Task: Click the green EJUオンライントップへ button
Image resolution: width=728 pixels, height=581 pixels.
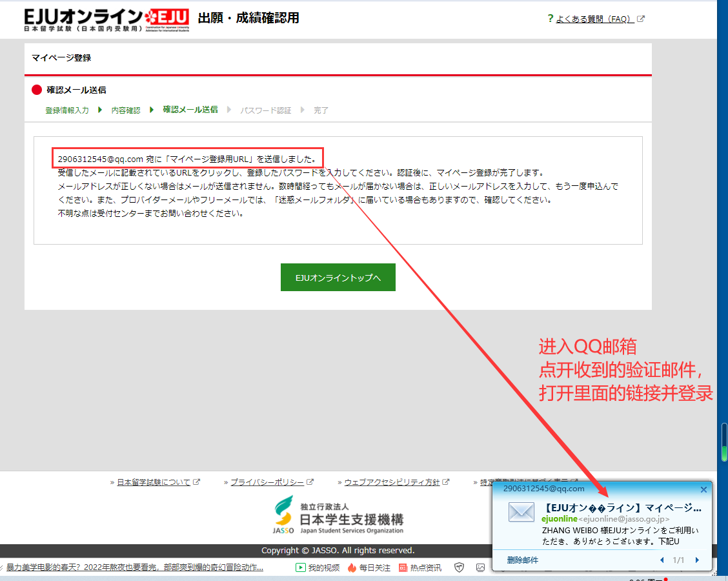Action: coord(338,277)
